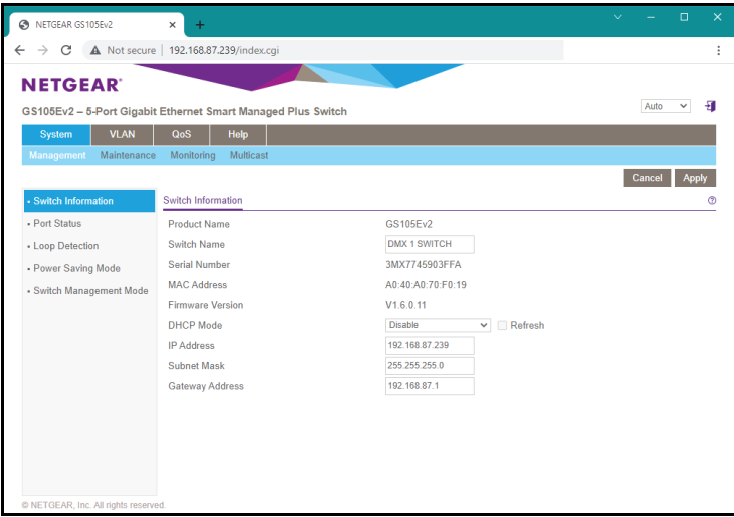Click the logout icon next to Auto

[710, 106]
